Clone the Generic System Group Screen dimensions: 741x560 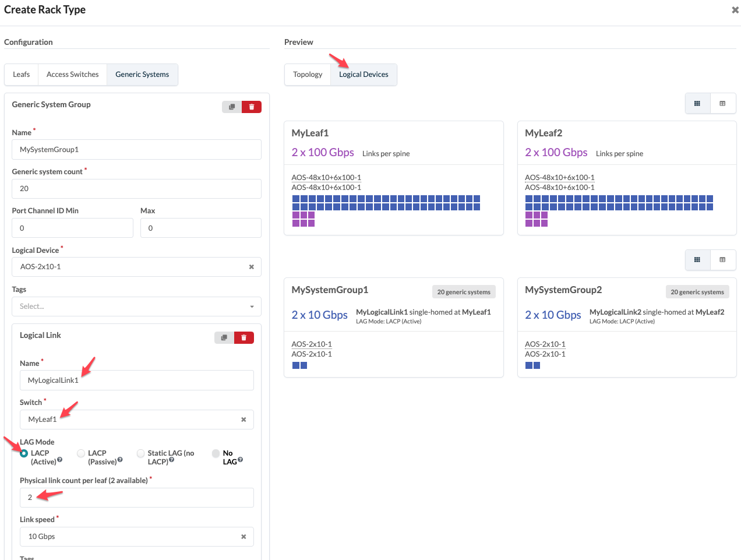tap(232, 107)
